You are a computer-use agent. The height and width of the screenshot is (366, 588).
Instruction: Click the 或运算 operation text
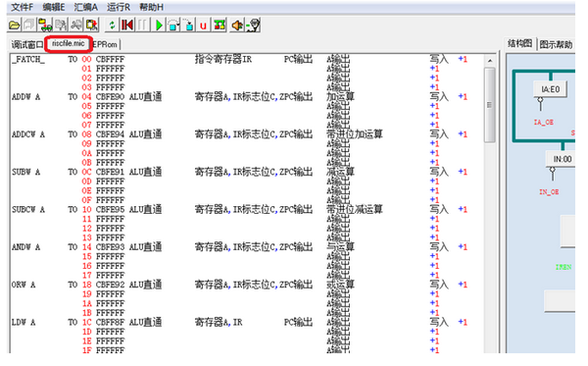(340, 285)
